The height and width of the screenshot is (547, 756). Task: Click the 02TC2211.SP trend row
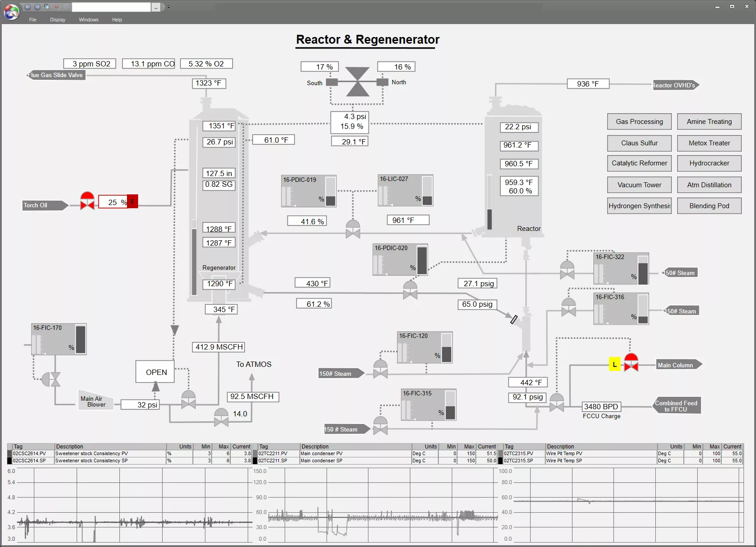(x=375, y=461)
